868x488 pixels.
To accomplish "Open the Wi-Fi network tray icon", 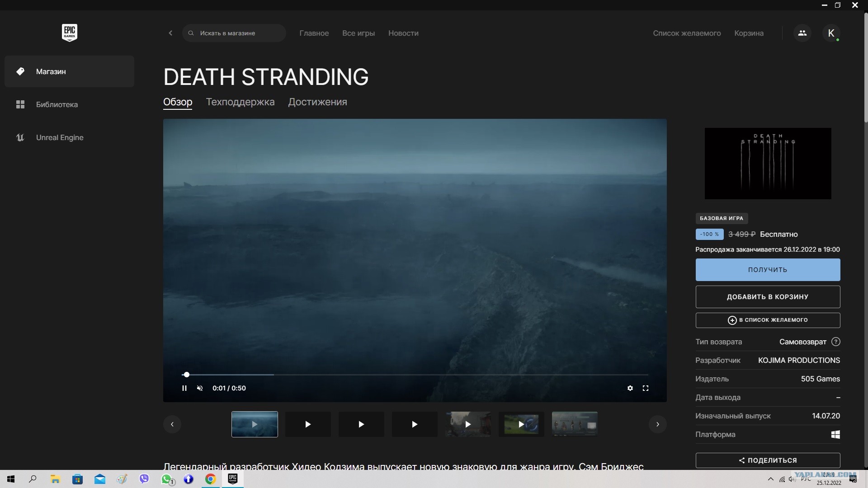I will 782,479.
